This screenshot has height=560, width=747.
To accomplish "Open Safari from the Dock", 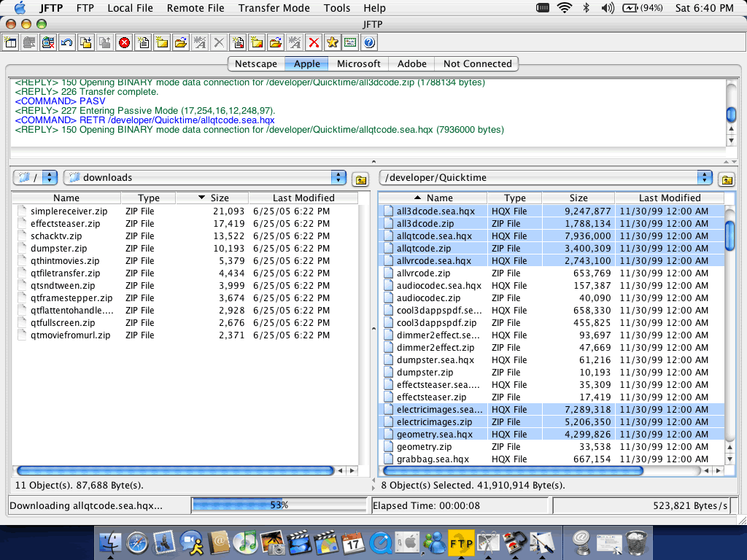I will [x=137, y=542].
